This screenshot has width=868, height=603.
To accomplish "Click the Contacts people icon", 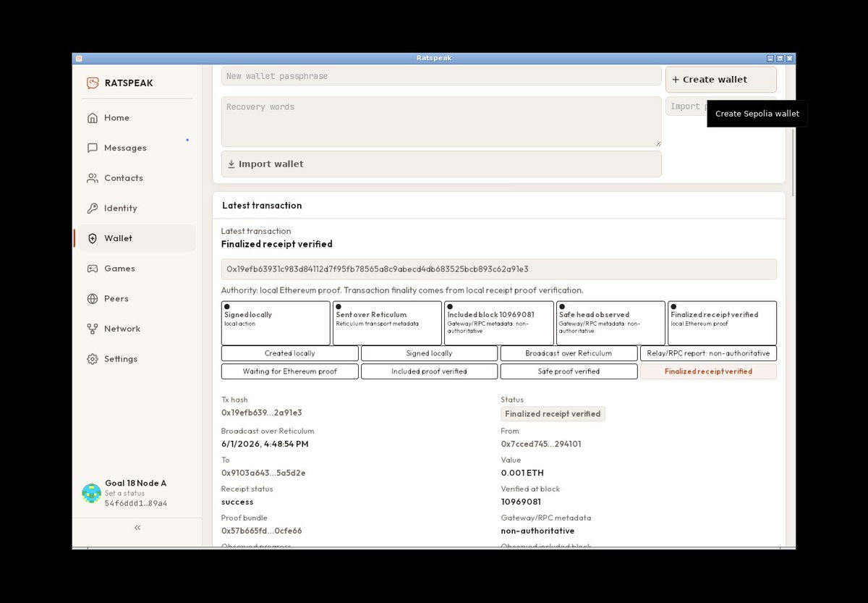I will click(93, 178).
